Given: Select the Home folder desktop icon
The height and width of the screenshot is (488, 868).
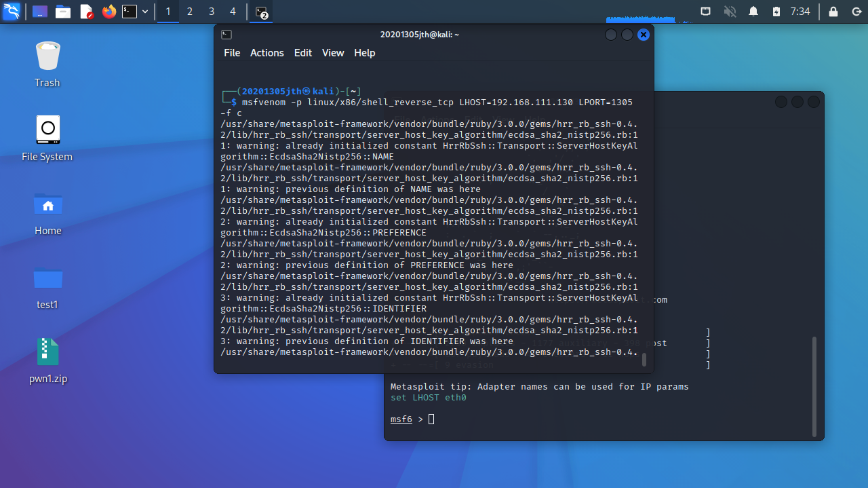Looking at the screenshot, I should (47, 212).
